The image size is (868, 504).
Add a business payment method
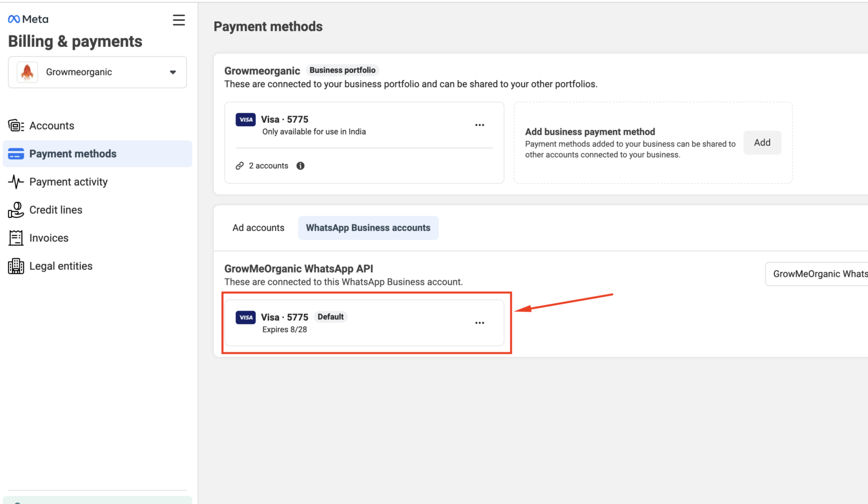pyautogui.click(x=762, y=143)
